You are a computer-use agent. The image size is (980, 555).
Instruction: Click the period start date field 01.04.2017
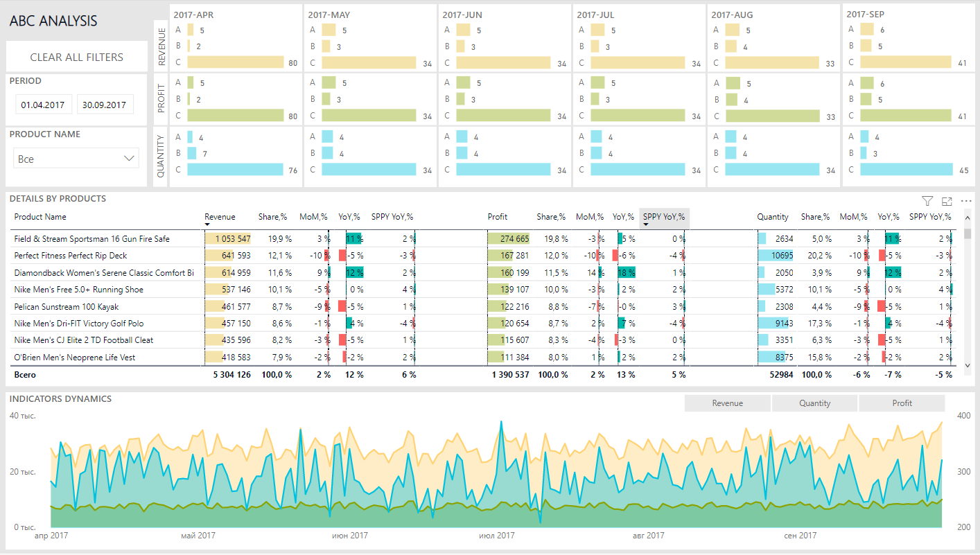(43, 105)
